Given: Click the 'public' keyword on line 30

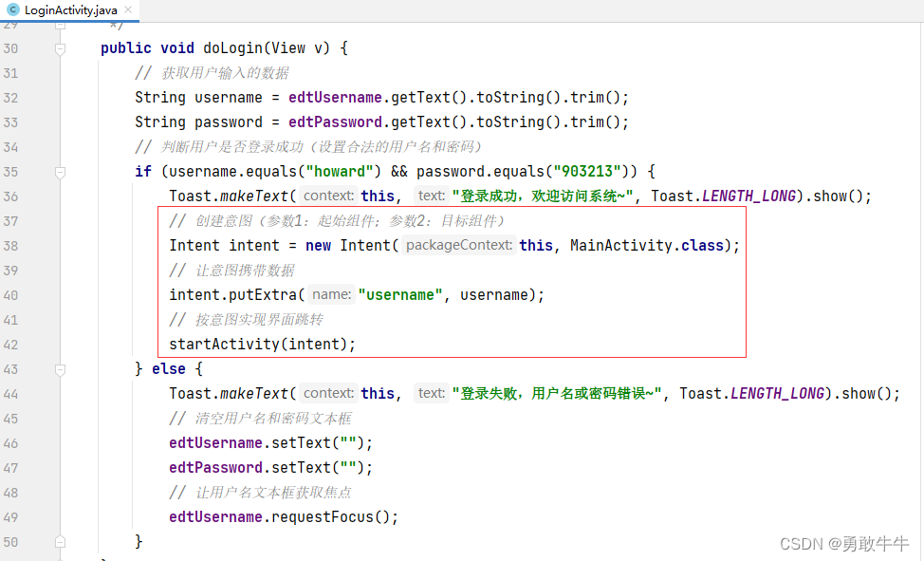Looking at the screenshot, I should tap(125, 48).
